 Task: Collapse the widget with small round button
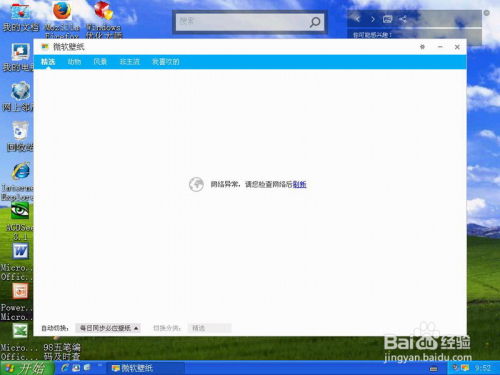pos(487,13)
